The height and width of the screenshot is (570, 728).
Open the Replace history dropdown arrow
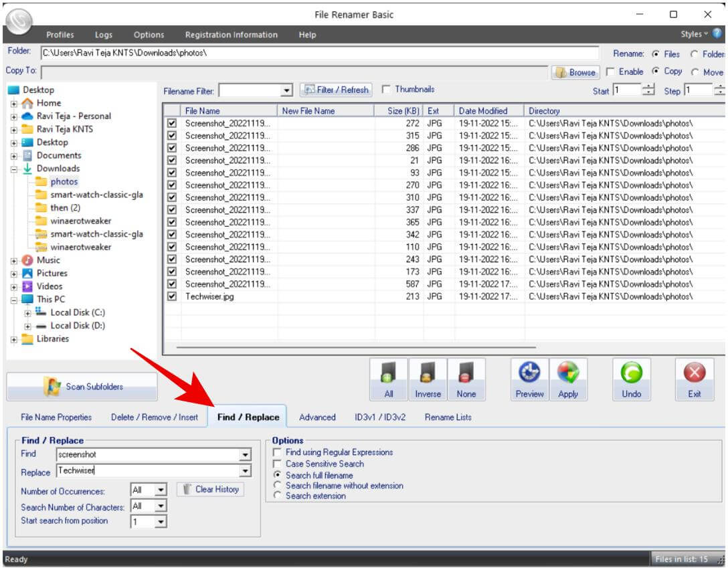pos(245,472)
